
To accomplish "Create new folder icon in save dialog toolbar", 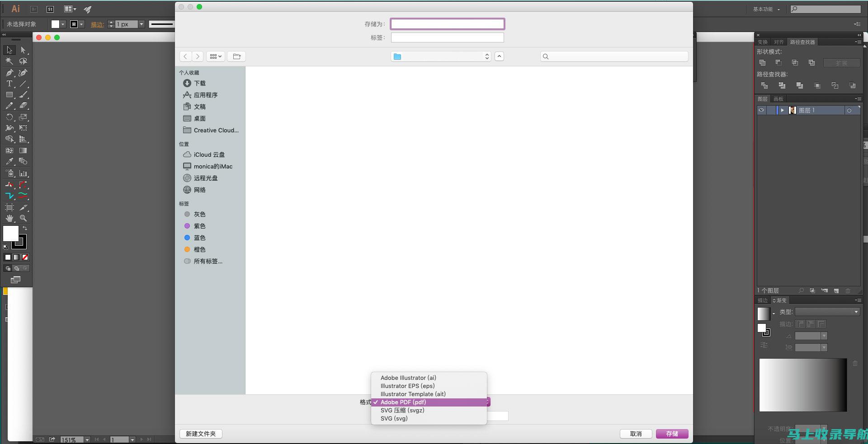I will pos(236,56).
